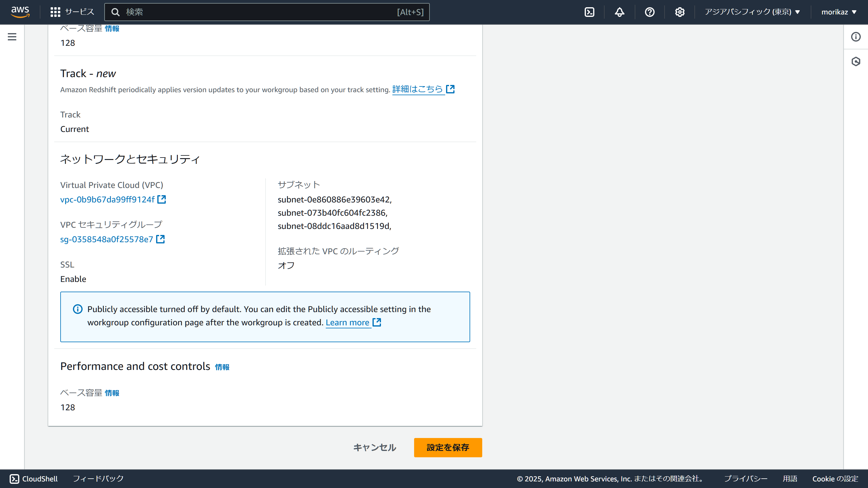868x488 pixels.
Task: Open the vpc-0b9b67da99ff9124f link
Action: (x=108, y=199)
